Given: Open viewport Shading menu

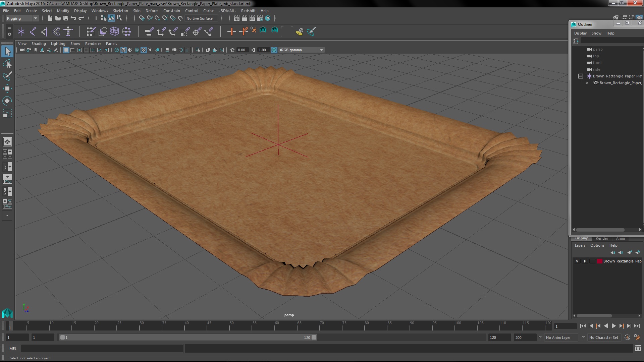Looking at the screenshot, I should tap(39, 44).
